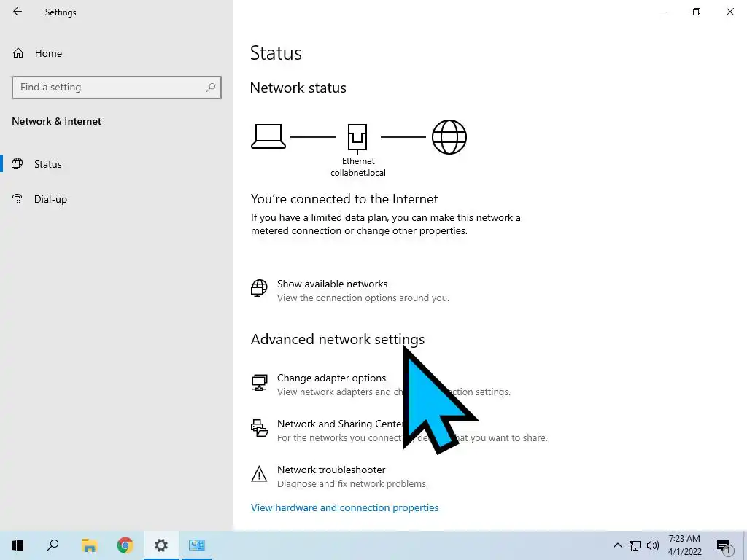The height and width of the screenshot is (560, 747).
Task: Close the Settings window
Action: coord(729,12)
